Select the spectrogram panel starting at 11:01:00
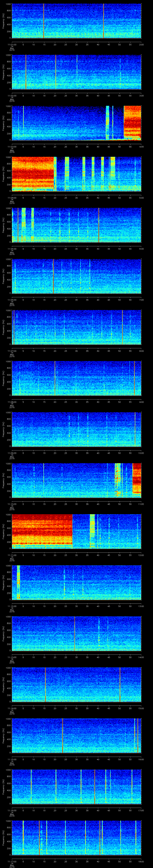 click(76, 21)
